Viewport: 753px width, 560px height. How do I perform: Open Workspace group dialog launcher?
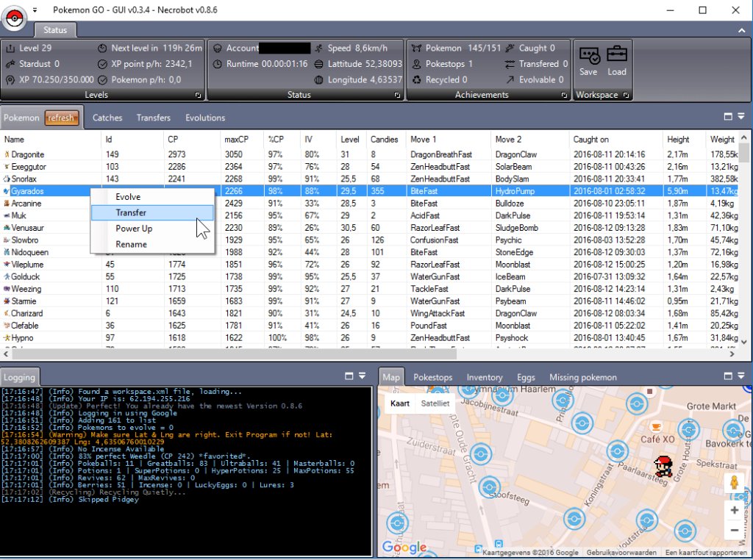tap(626, 95)
